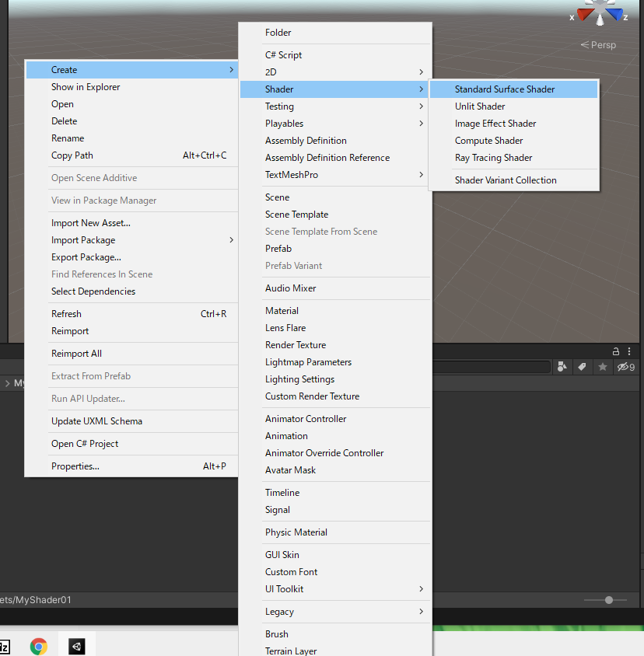Click the Persp label to switch projection
Image resolution: width=644 pixels, height=656 pixels.
[x=598, y=44]
